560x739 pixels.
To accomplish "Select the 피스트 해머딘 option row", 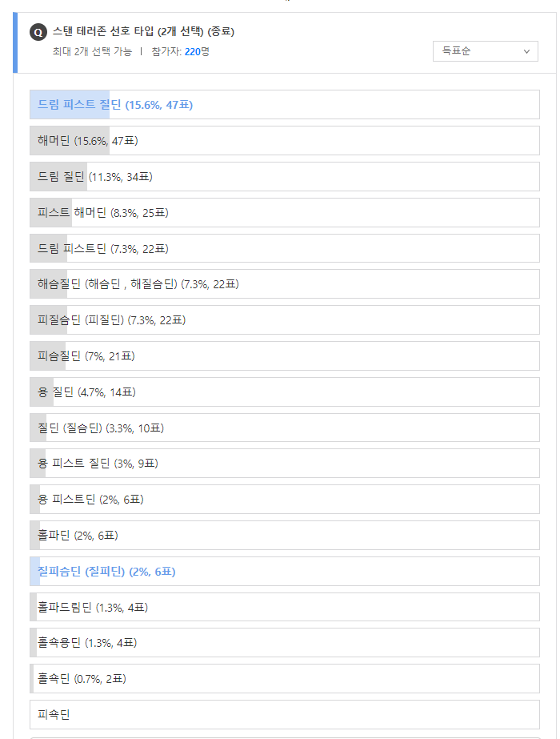I will [x=285, y=212].
